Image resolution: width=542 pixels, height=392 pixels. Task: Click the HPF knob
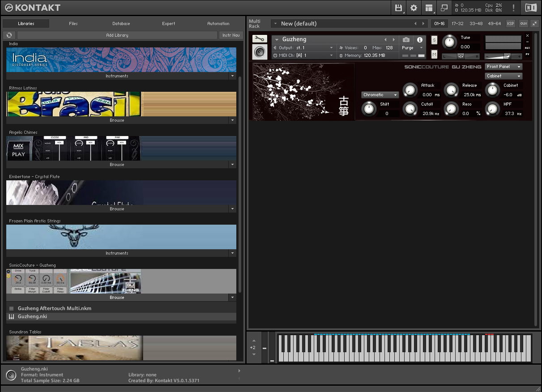[x=492, y=109]
